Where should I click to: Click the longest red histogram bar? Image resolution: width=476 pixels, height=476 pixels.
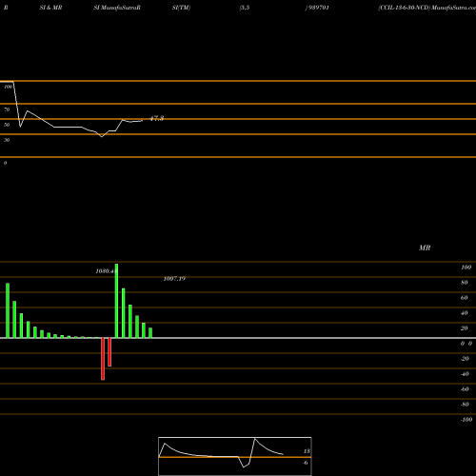pos(103,359)
